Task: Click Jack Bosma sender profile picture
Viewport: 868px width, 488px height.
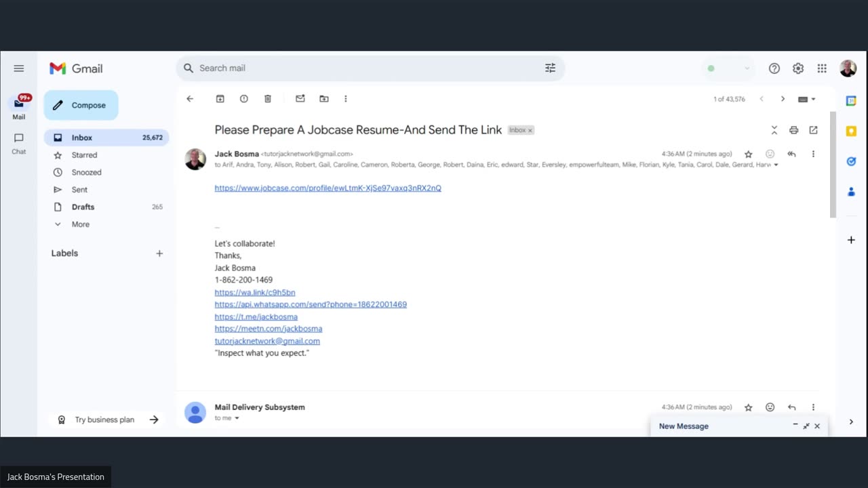Action: point(195,159)
